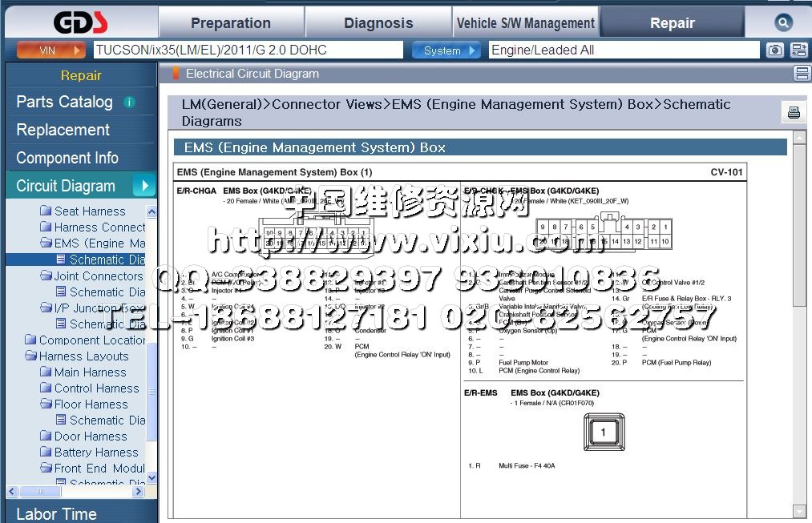Click the magnifier search icon
The height and width of the screenshot is (523, 812).
(x=783, y=22)
